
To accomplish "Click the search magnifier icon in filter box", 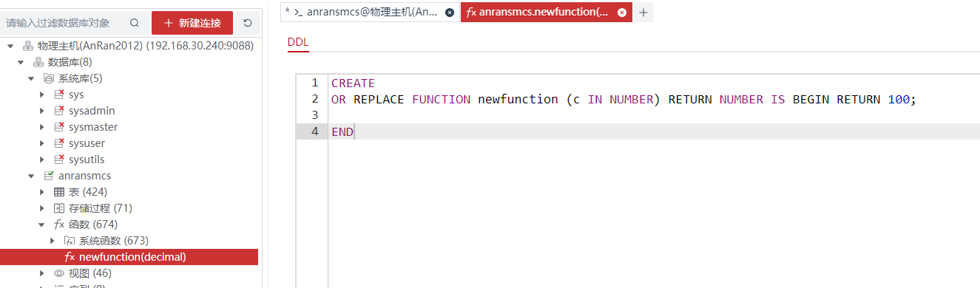I will point(134,23).
